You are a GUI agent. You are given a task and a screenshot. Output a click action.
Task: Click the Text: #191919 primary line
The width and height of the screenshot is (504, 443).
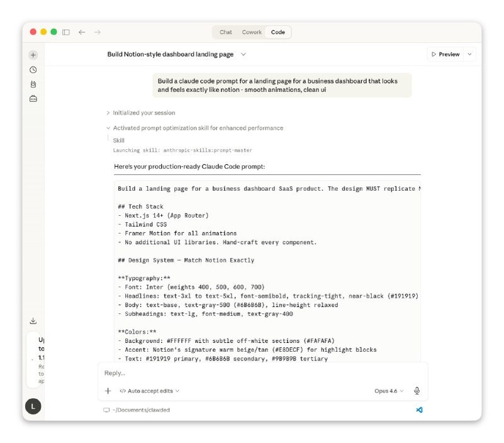coord(223,359)
